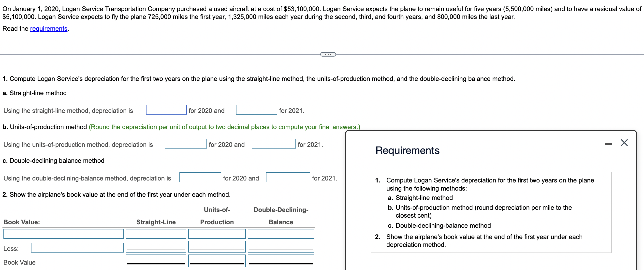644x270 pixels.
Task: Open the requirements link
Action: [x=48, y=29]
